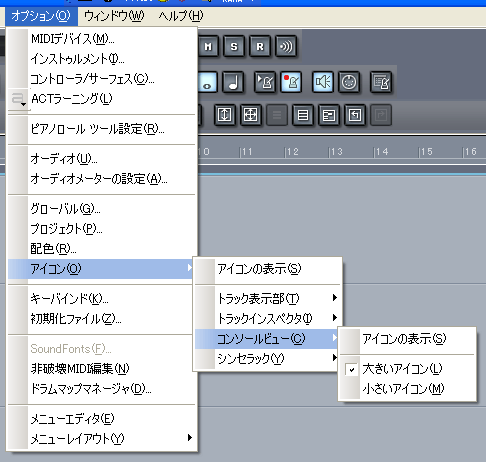486x462 pixels.
Task: Click the return-arrow icon
Action: tap(355, 115)
